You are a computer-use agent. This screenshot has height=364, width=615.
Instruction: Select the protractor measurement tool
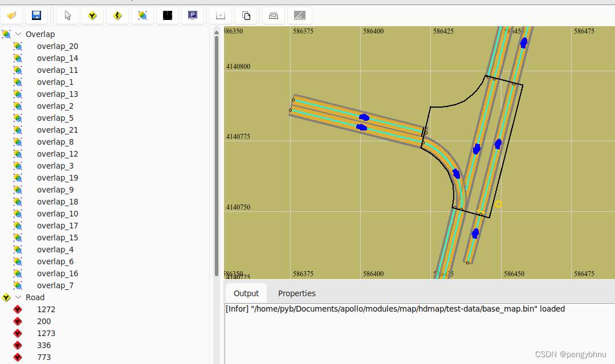pyautogui.click(x=273, y=15)
